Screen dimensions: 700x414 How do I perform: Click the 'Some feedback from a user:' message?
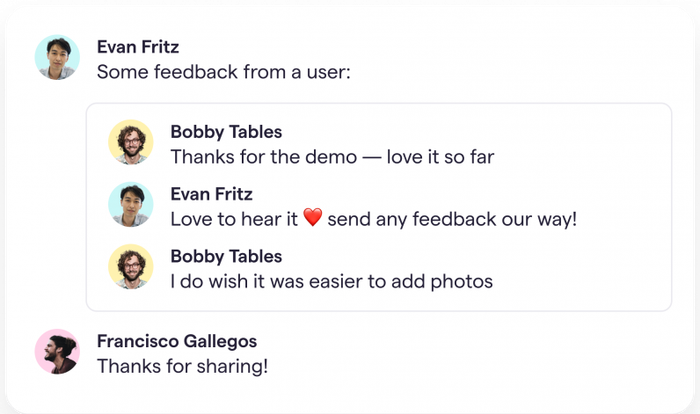click(224, 72)
